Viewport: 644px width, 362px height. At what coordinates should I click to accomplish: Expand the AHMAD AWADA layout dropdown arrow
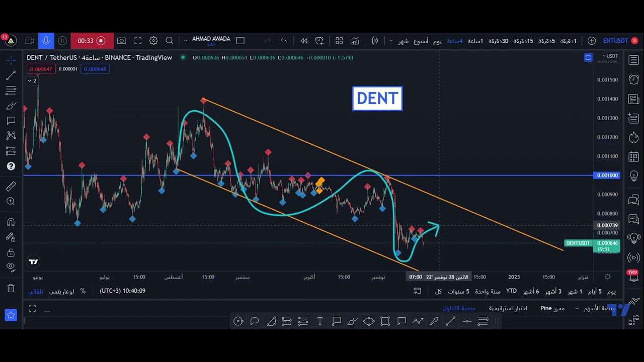pos(185,41)
